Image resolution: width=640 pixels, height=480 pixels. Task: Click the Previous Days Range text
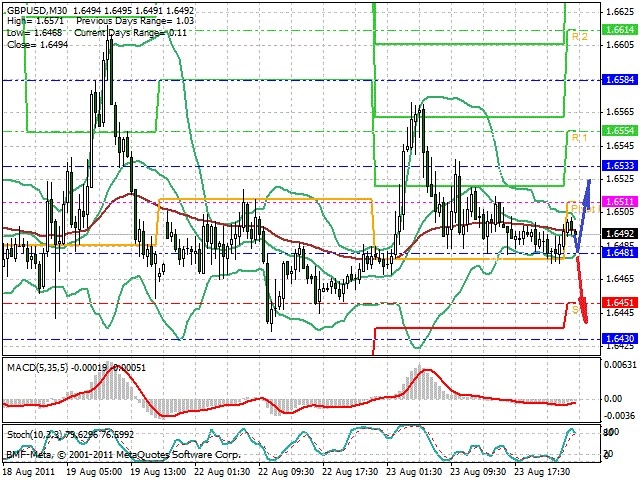point(122,21)
